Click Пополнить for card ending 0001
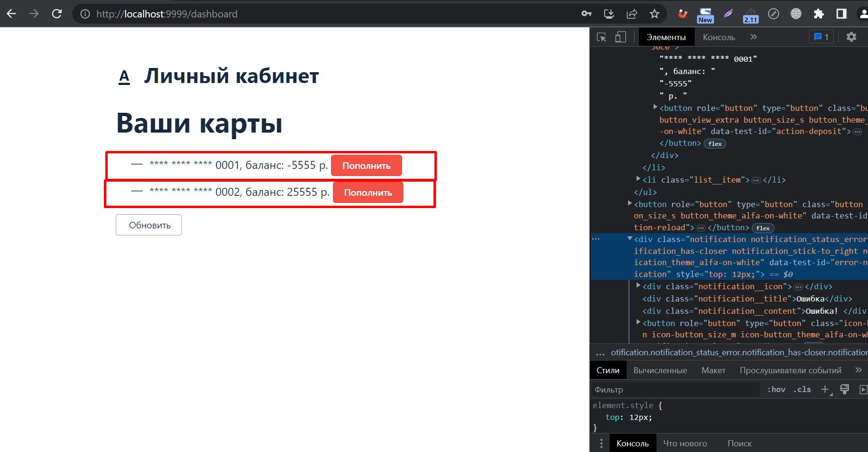 click(x=366, y=165)
